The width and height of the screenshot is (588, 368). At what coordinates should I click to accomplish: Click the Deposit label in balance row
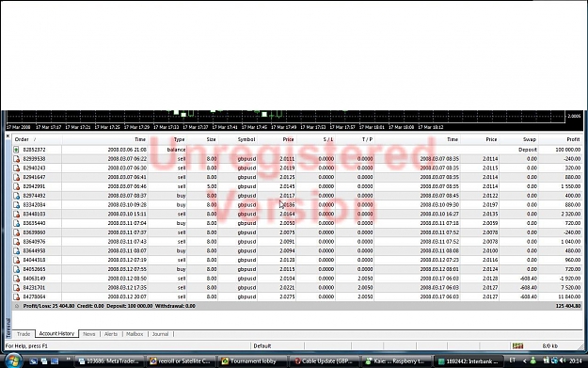tap(528, 150)
